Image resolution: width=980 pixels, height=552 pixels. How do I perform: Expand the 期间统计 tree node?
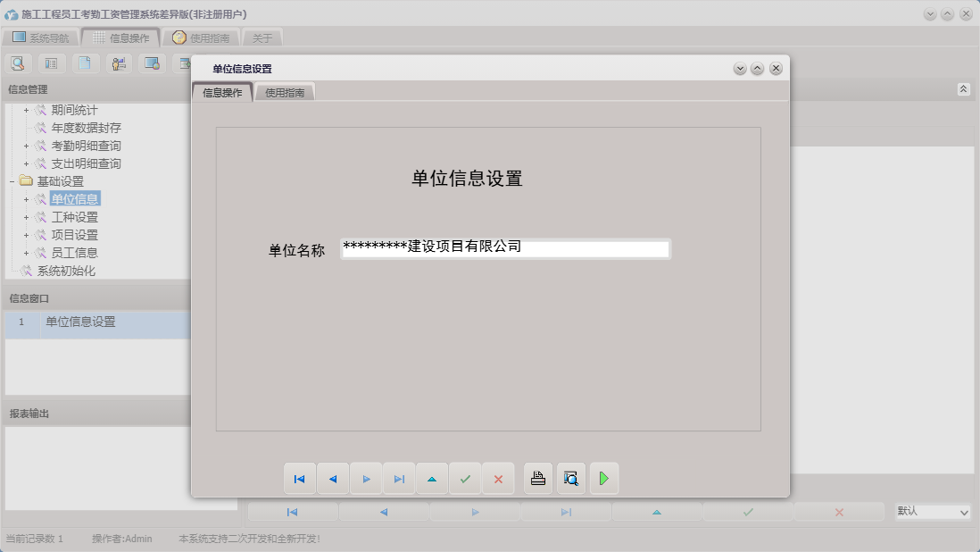click(25, 109)
